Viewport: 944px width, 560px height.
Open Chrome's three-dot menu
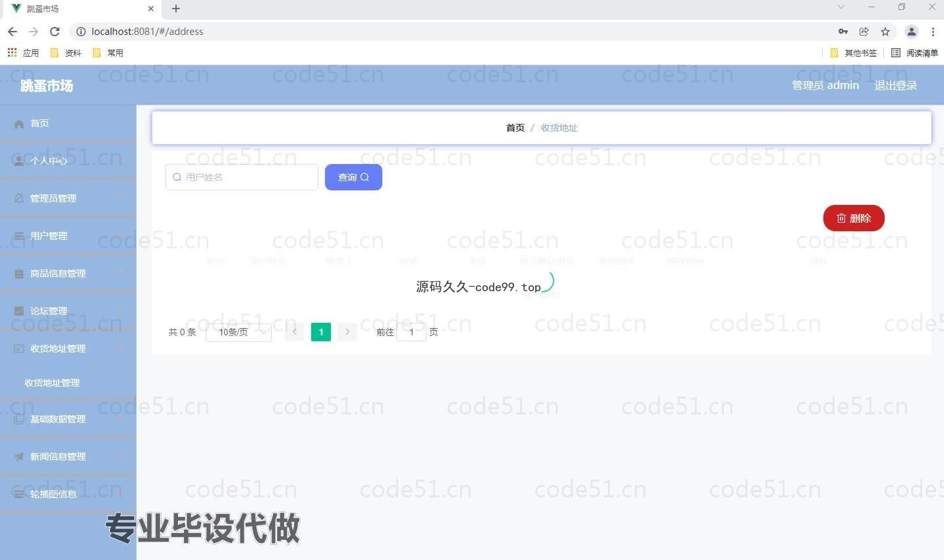pos(933,32)
